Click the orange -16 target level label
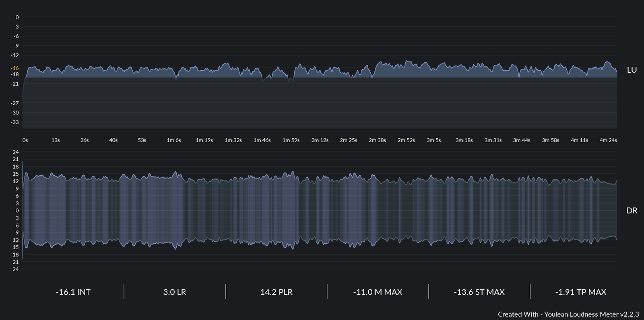 tap(15, 68)
